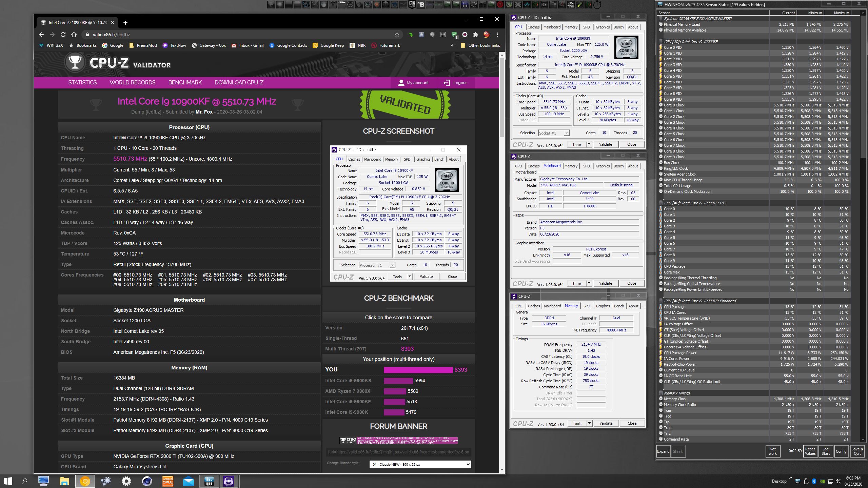Open a new browser tab

pos(125,23)
